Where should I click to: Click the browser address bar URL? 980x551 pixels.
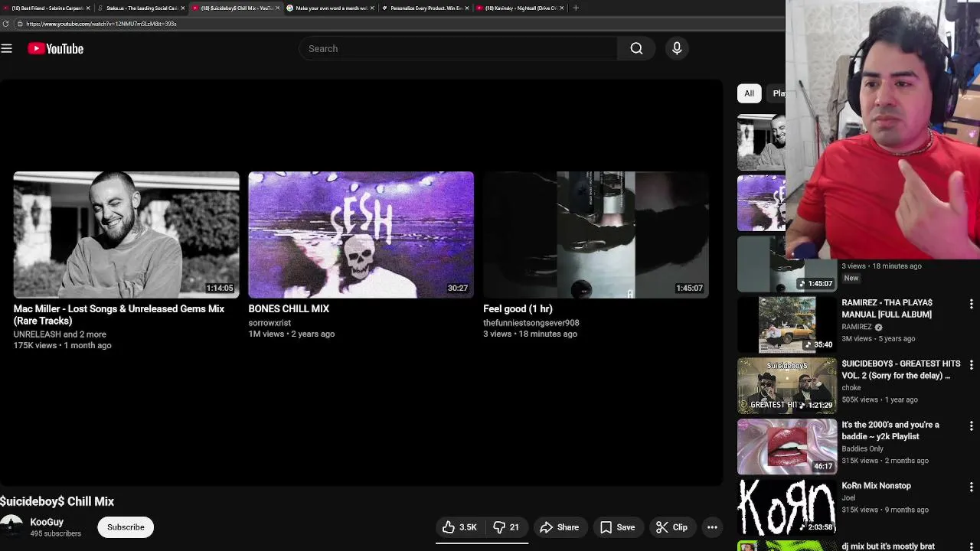(101, 24)
